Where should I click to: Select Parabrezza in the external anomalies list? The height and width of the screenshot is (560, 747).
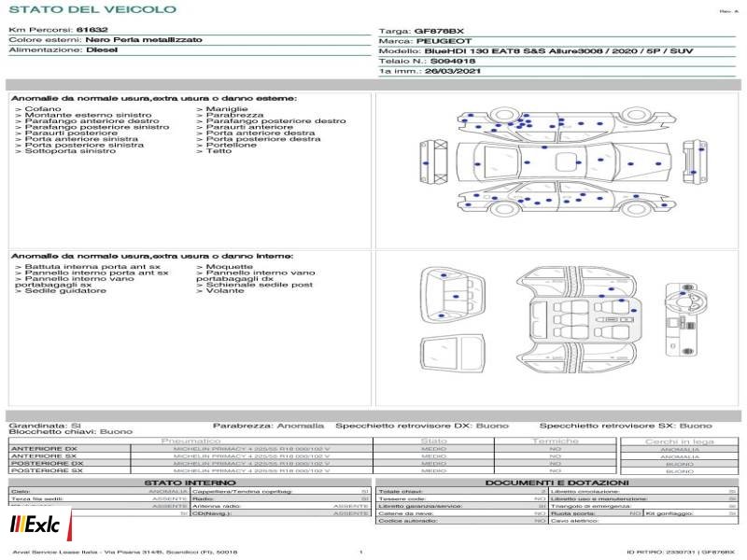coord(230,115)
